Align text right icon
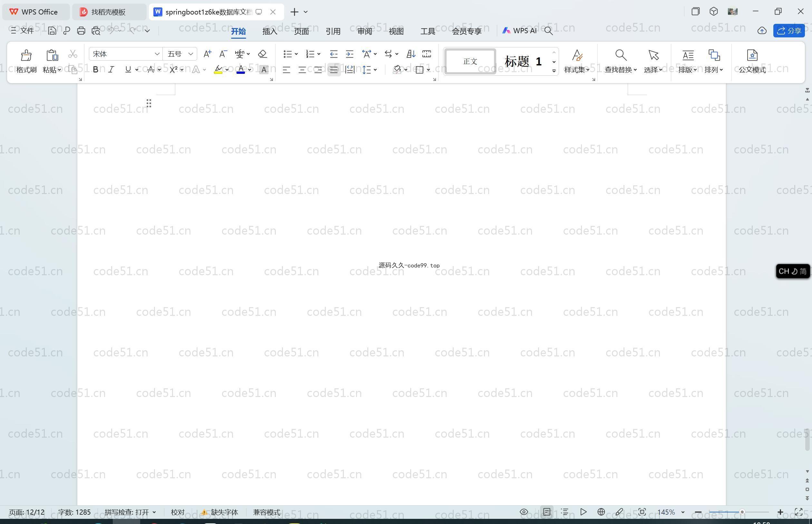 coord(318,70)
